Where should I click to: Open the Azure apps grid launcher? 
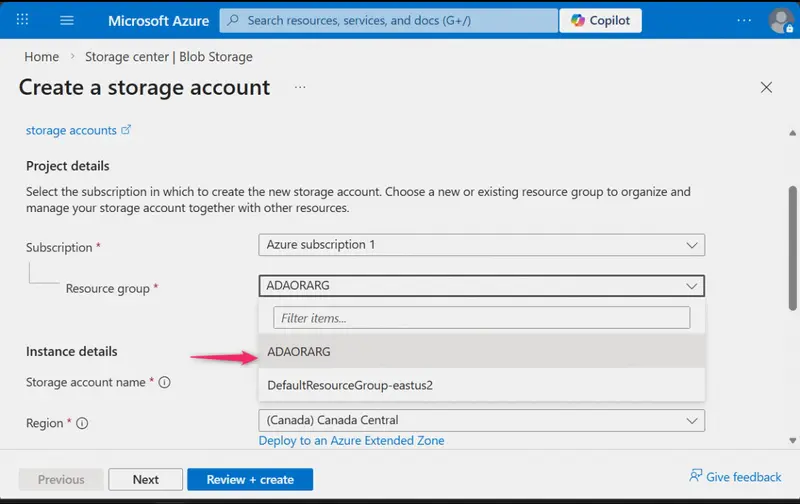click(x=22, y=20)
